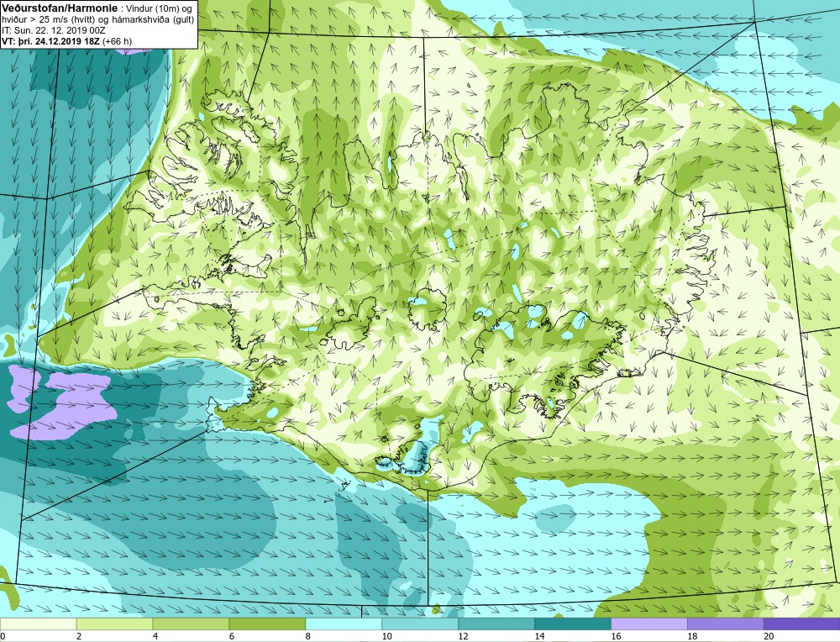
Task: Click the "6" legend scale label
Action: tap(232, 636)
